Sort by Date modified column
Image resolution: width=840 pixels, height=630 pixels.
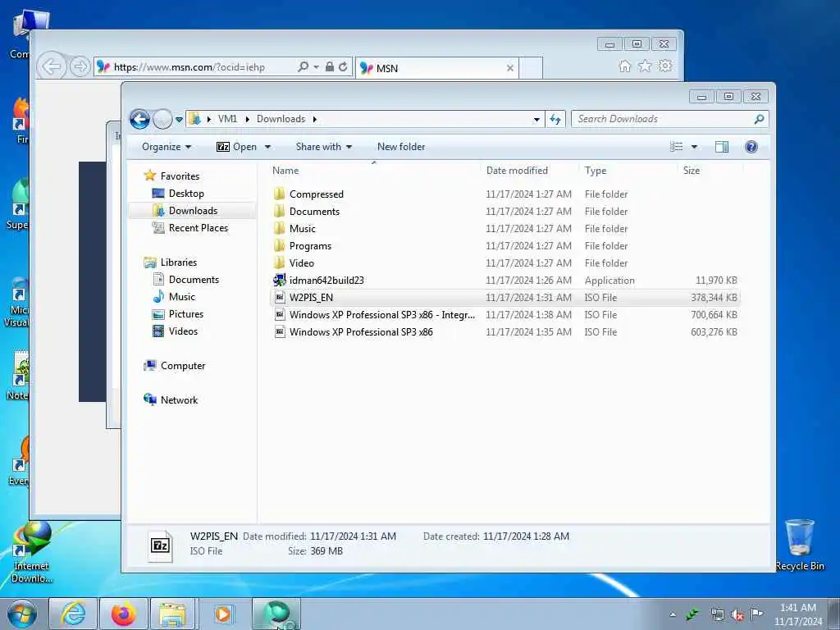click(x=517, y=171)
